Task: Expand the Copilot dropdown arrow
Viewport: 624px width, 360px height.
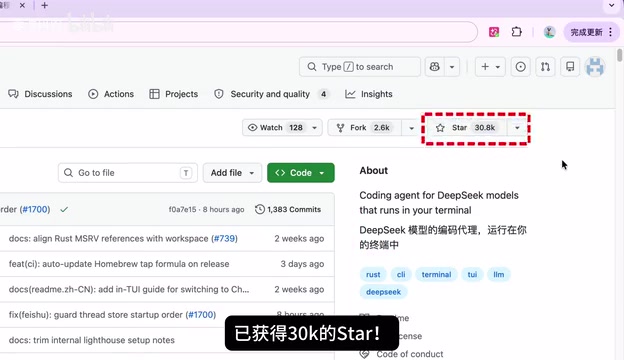Action: pos(452,67)
